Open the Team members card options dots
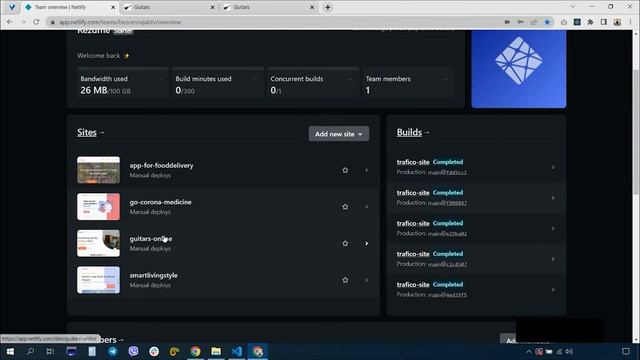Viewport: 640px width, 360px height. [445, 79]
